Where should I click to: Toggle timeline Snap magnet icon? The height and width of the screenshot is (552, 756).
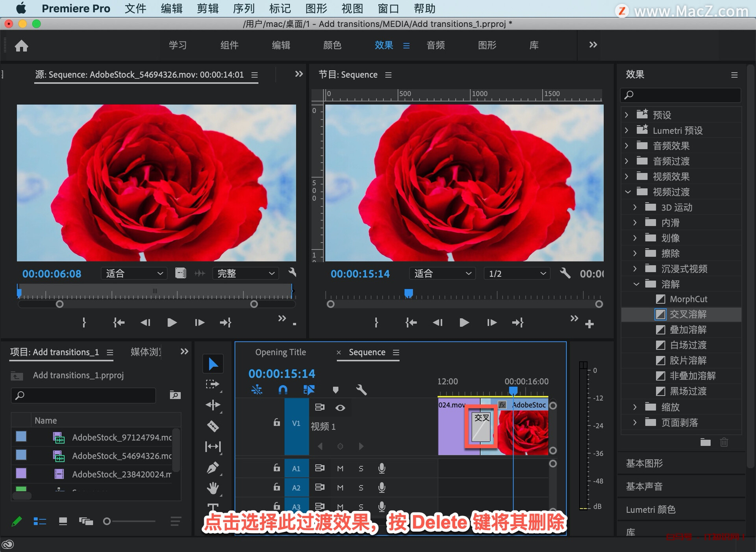283,390
